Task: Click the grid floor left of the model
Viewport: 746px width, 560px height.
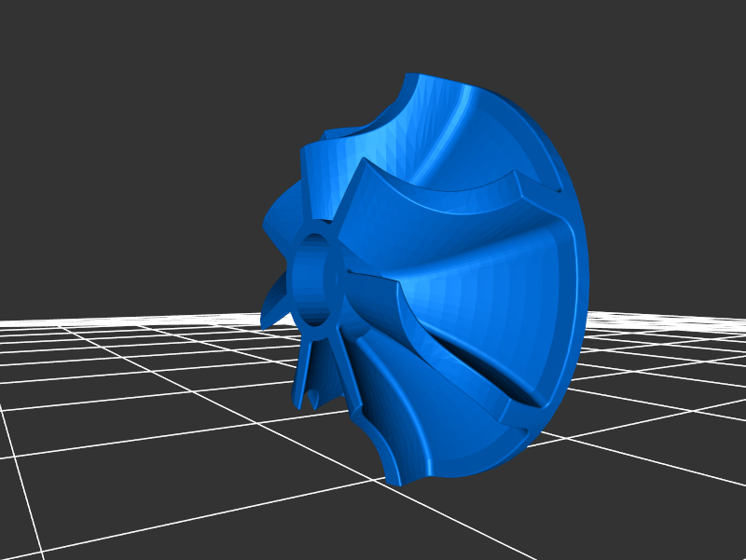Action: (140, 373)
